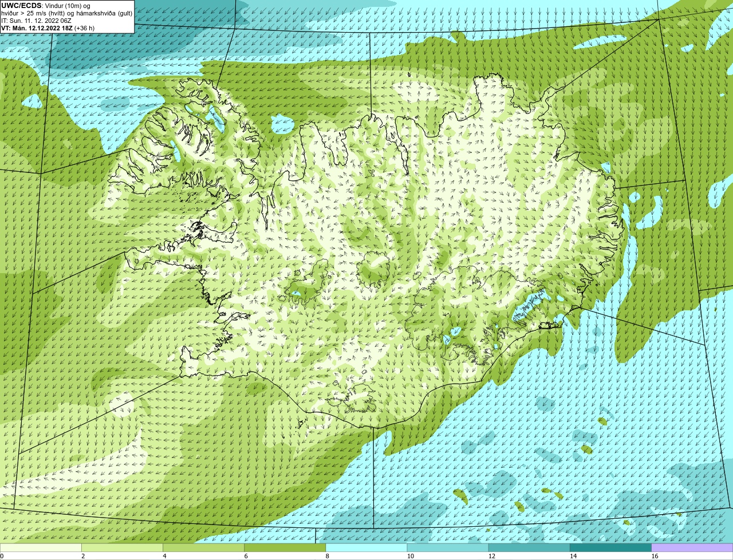Viewport: 733px width, 560px height.
Task: Click the legend scale label "12"
Action: tap(492, 556)
